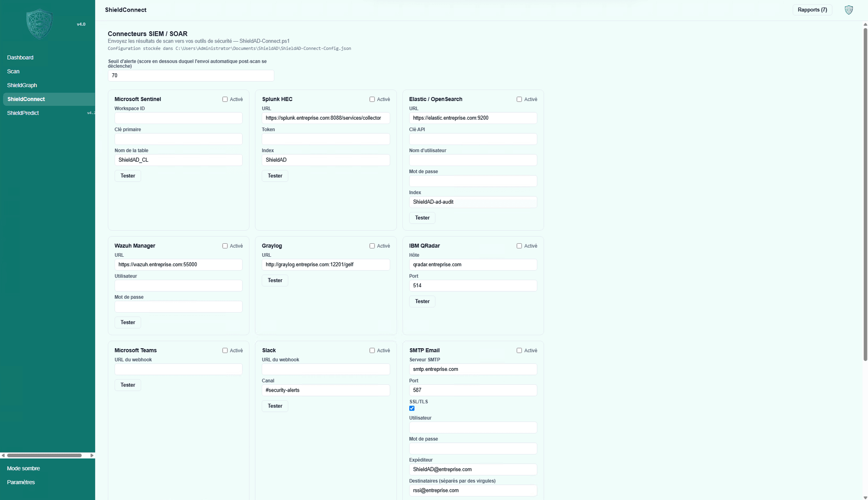
Task: Click the QRadar Port field 514
Action: point(473,285)
